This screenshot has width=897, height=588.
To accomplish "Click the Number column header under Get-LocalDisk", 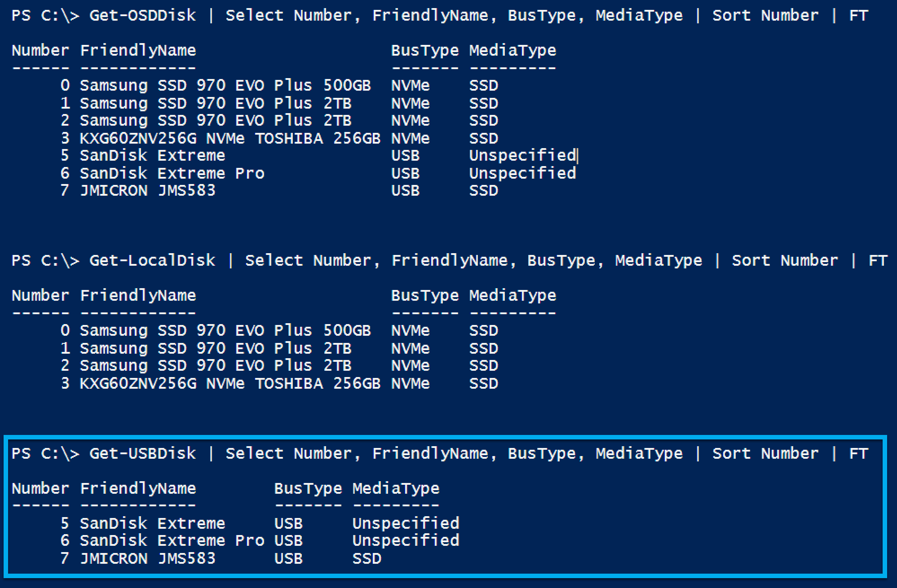I will [40, 295].
